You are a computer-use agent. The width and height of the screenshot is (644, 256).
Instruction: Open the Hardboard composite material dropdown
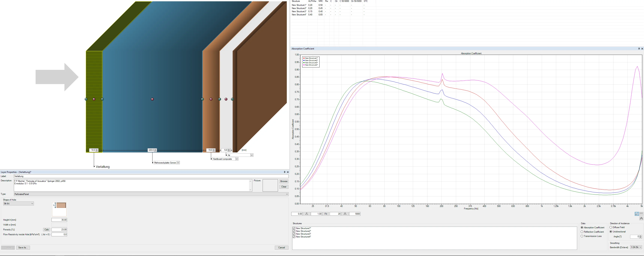(237, 159)
